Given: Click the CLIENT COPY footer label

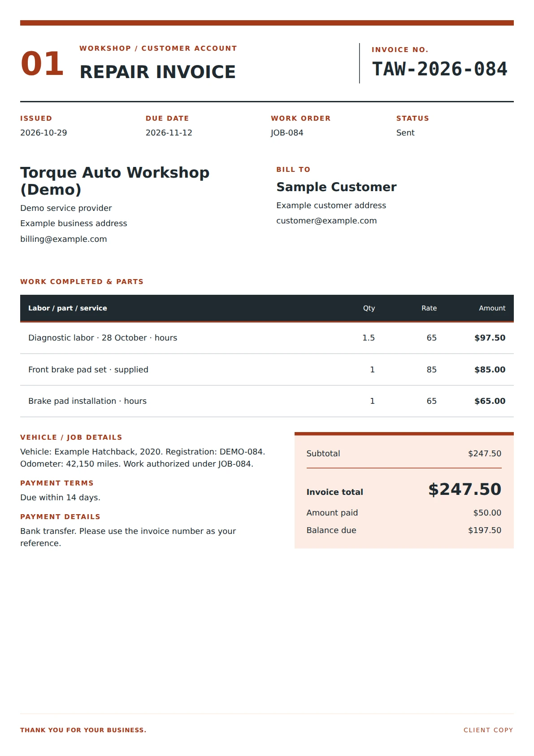Looking at the screenshot, I should (x=488, y=730).
